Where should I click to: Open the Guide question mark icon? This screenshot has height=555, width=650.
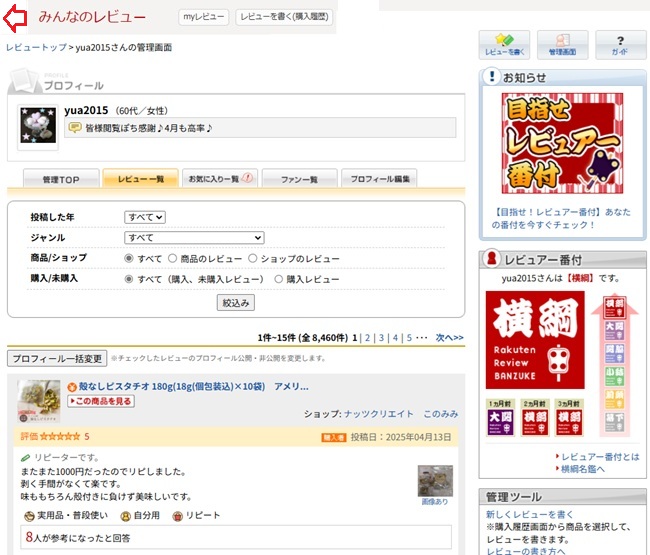coord(620,45)
